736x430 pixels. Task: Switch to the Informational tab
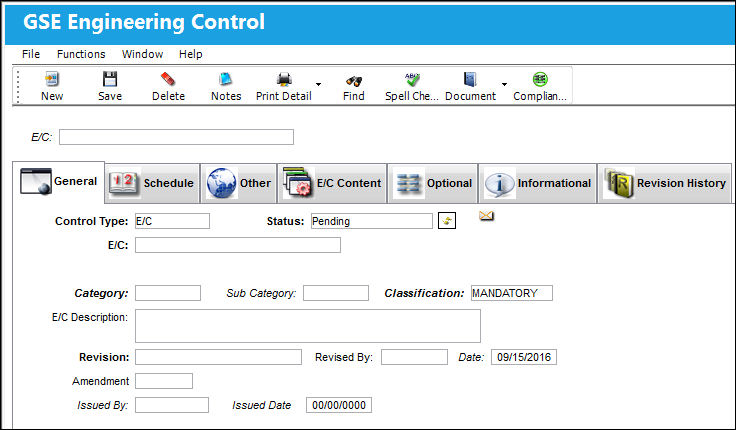click(x=538, y=183)
